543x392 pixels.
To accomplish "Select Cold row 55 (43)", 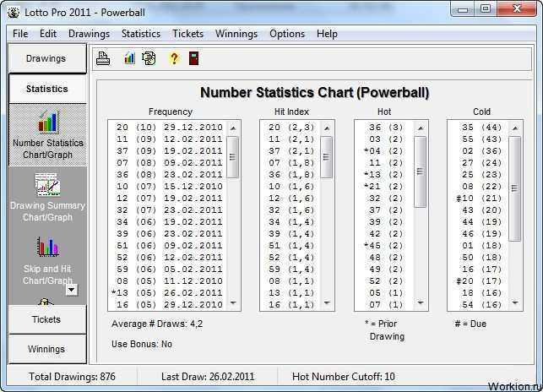I will pyautogui.click(x=478, y=139).
